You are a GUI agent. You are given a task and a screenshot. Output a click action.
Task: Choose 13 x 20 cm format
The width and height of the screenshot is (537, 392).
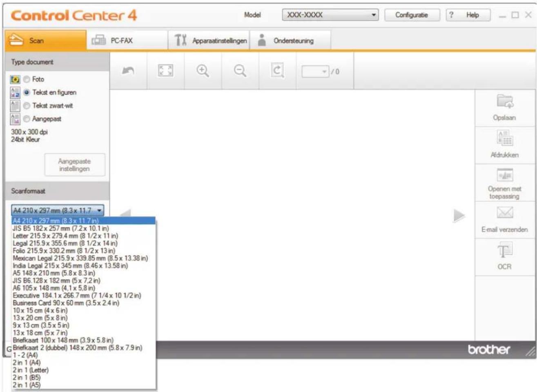click(84, 318)
